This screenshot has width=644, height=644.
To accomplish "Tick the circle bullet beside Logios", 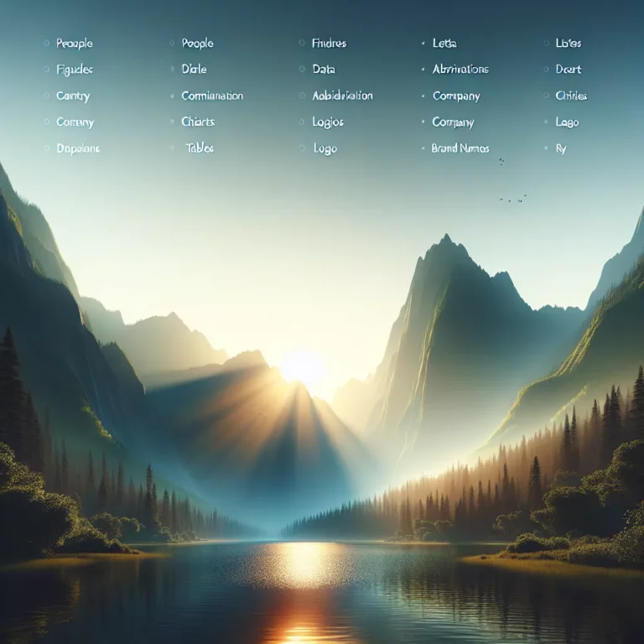I will click(x=301, y=122).
